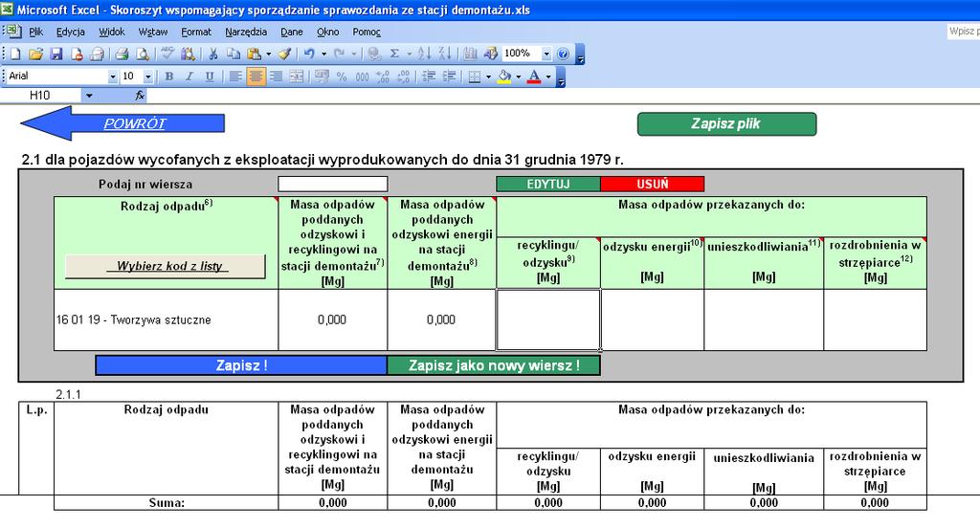Viewport: 980px width, 528px height.
Task: Click the insert function fx icon
Action: (140, 95)
